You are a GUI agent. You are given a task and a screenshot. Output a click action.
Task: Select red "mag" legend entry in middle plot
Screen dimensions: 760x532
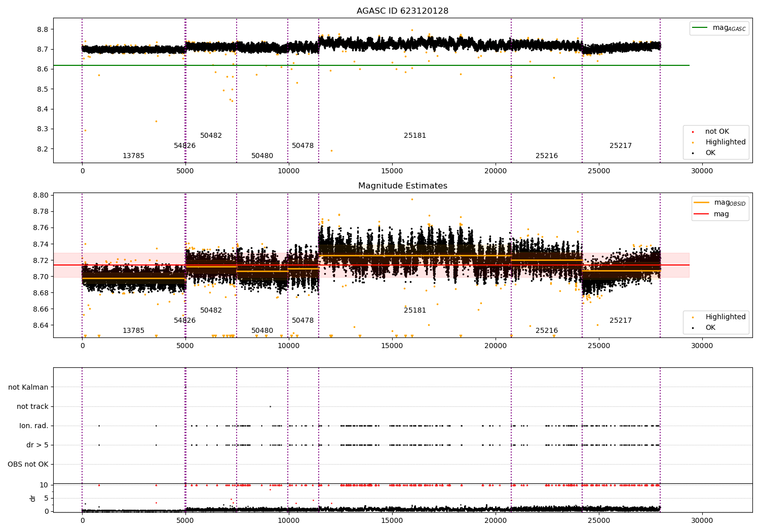pos(711,214)
